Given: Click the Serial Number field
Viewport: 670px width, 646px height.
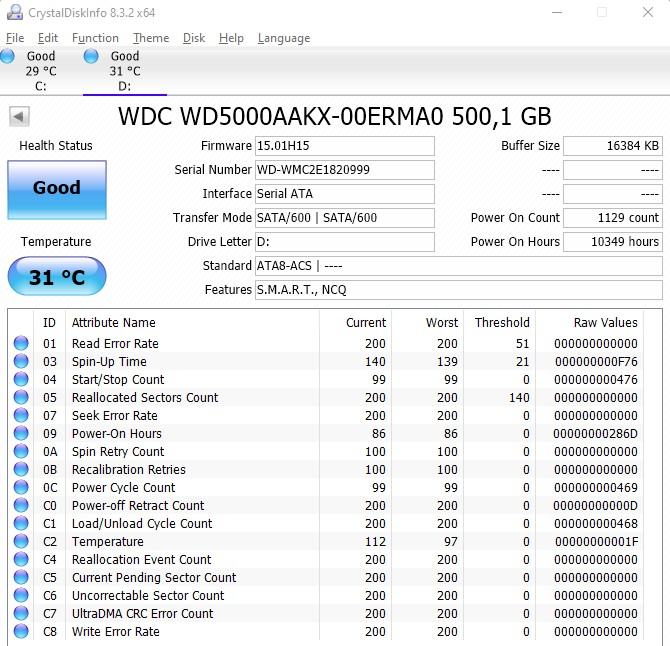Looking at the screenshot, I should coord(344,170).
